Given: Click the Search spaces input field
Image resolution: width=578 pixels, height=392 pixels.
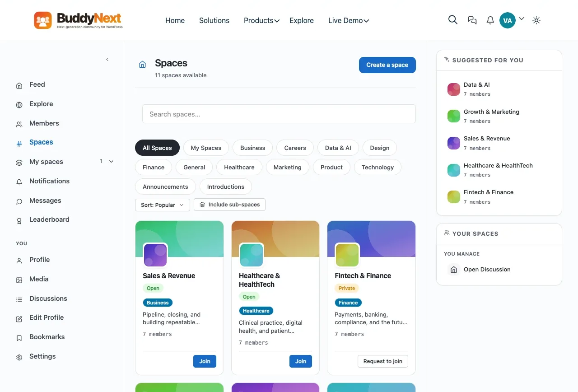Looking at the screenshot, I should tap(279, 114).
